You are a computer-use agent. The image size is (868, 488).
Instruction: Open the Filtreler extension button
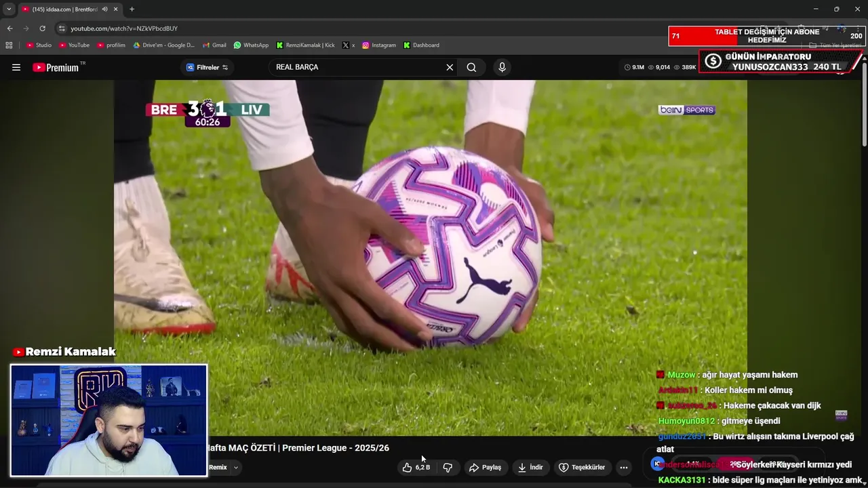pyautogui.click(x=207, y=67)
